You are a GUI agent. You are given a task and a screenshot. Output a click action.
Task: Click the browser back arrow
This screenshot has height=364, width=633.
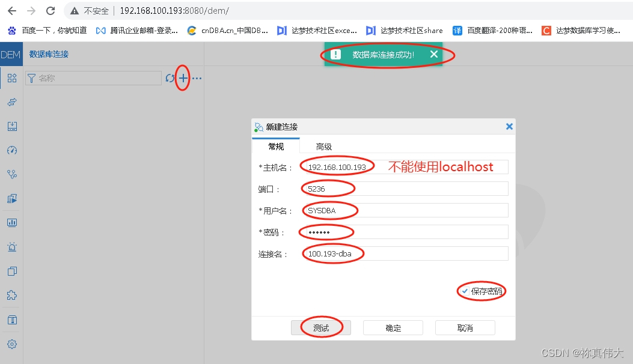(x=12, y=11)
